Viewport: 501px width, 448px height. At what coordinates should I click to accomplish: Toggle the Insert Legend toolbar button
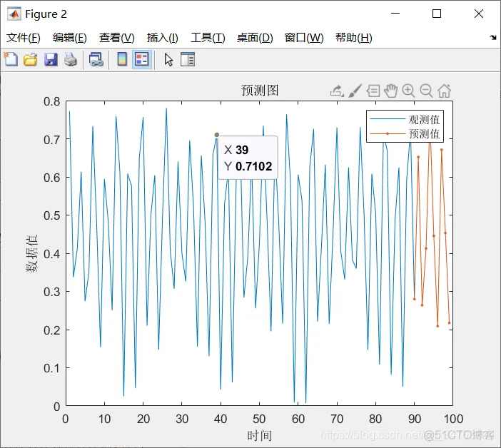142,59
